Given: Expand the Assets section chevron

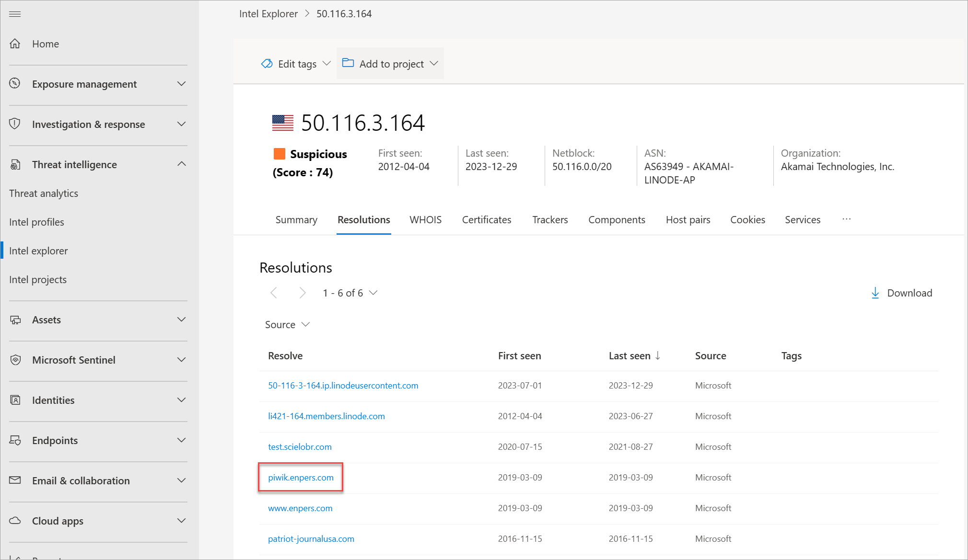Looking at the screenshot, I should tap(181, 320).
